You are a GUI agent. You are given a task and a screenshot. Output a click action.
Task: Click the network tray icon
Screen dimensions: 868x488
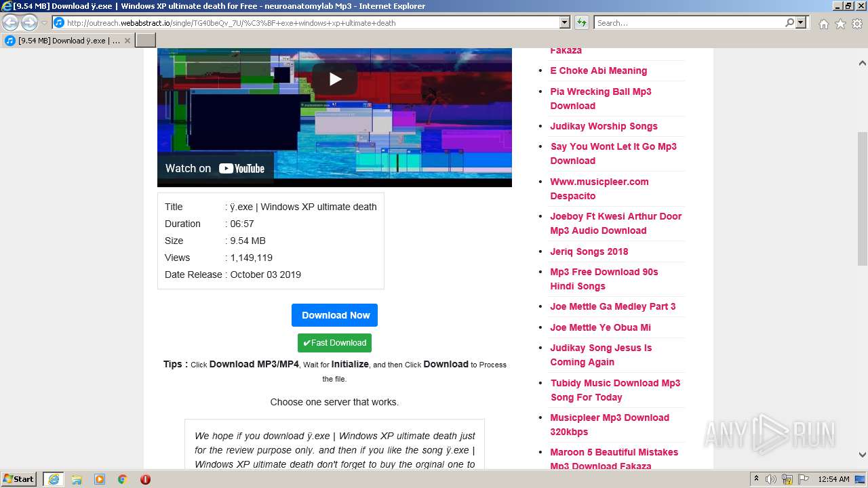[x=787, y=479]
